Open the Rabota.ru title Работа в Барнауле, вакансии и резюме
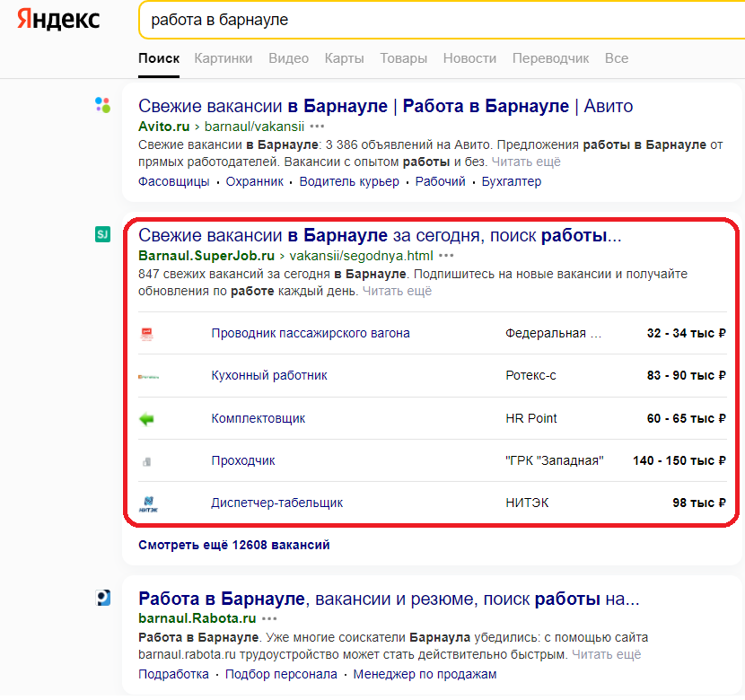Screen dimensions: 745x700 click(x=389, y=599)
